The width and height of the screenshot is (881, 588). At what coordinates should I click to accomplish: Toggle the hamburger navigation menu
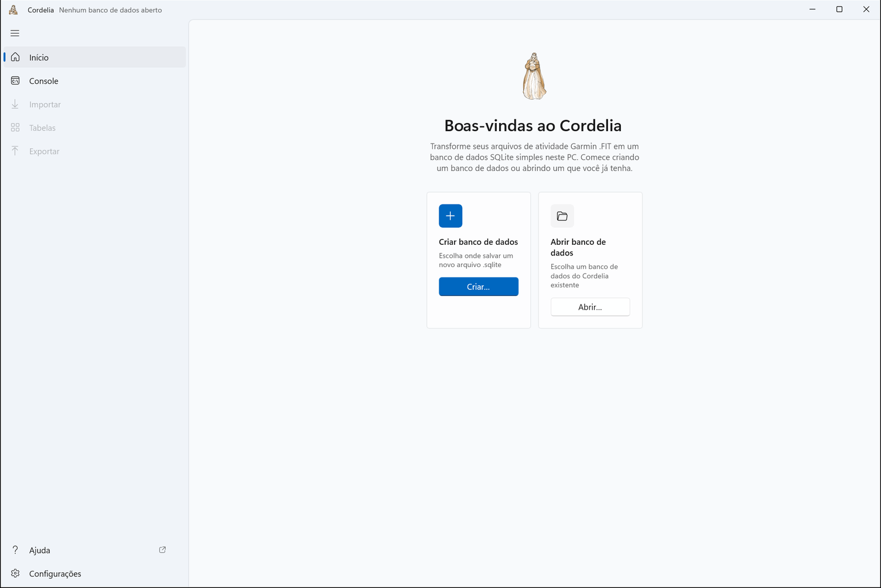click(15, 33)
